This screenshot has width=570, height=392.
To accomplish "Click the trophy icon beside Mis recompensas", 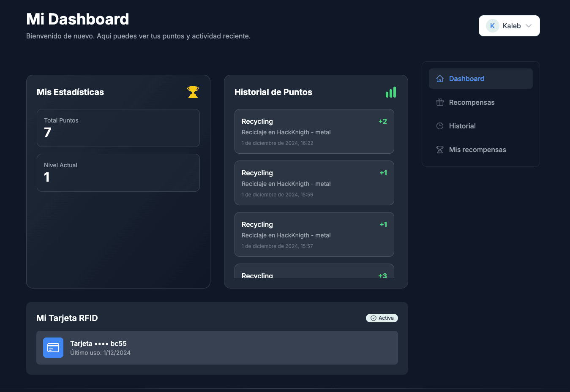I will point(440,150).
